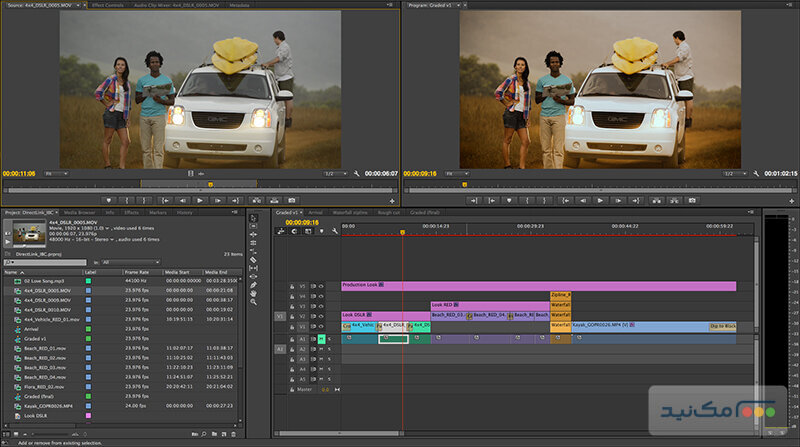Go to previous edit point in Program monitor
Screen dimensions: 800x447
(x=491, y=201)
